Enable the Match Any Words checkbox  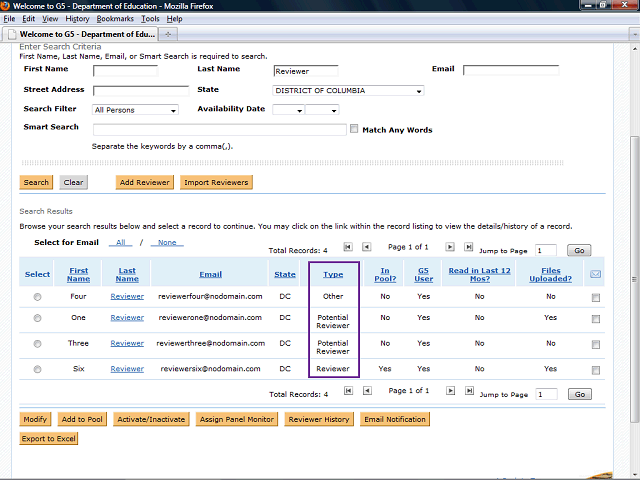click(x=354, y=129)
